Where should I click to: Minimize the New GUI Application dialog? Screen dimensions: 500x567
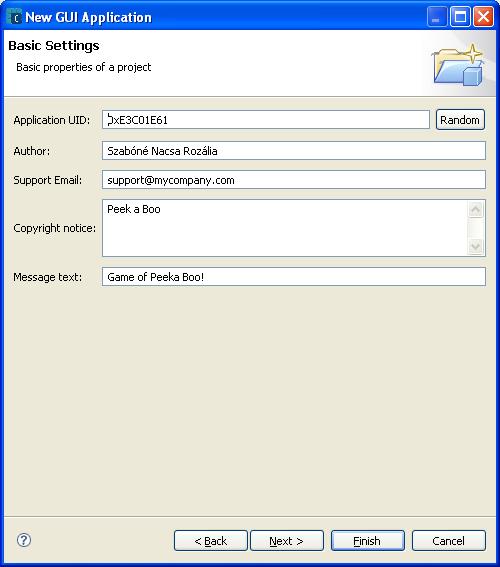437,17
